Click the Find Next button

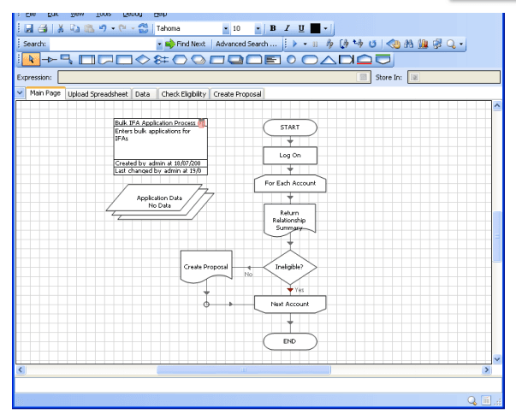(187, 44)
